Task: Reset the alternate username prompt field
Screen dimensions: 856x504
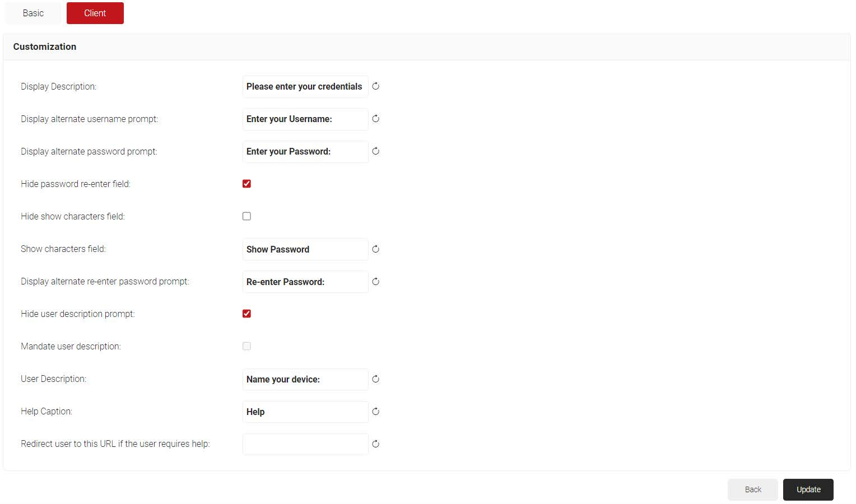Action: (376, 119)
